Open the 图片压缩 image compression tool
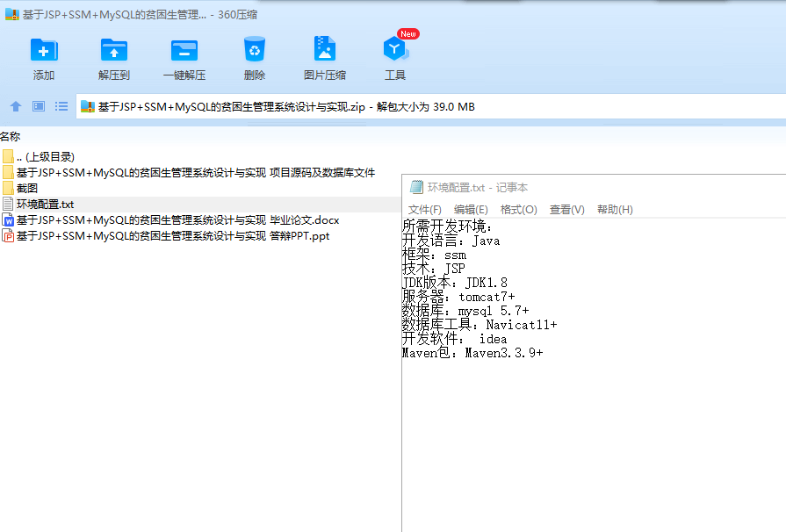The image size is (786, 532). tap(324, 48)
